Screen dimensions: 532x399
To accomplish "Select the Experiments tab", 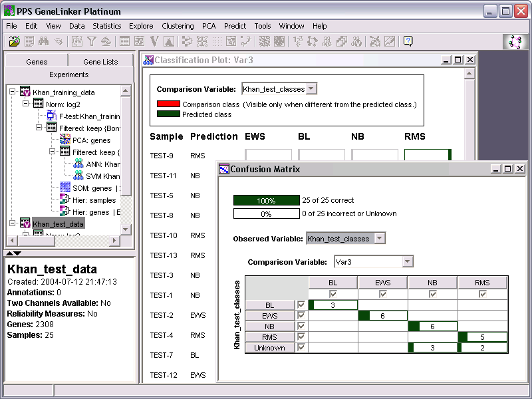I will coord(69,74).
